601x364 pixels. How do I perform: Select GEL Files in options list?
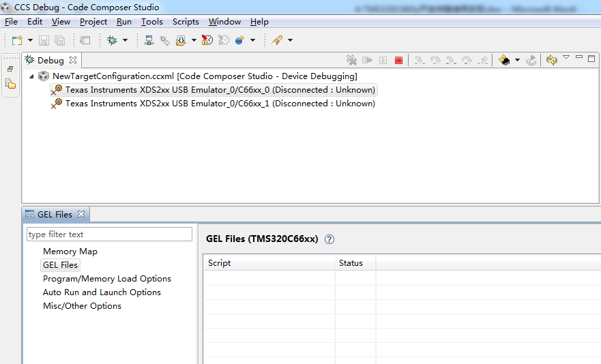(x=60, y=265)
